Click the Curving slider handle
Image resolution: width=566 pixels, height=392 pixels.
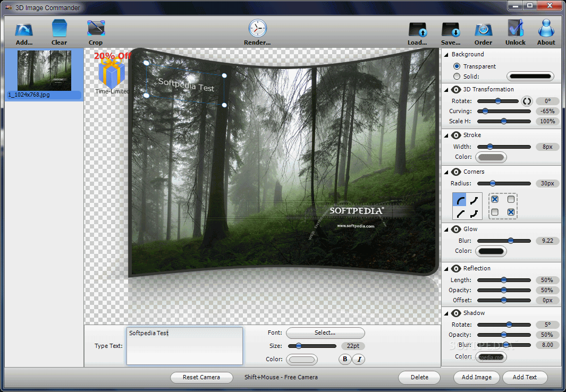pos(486,112)
